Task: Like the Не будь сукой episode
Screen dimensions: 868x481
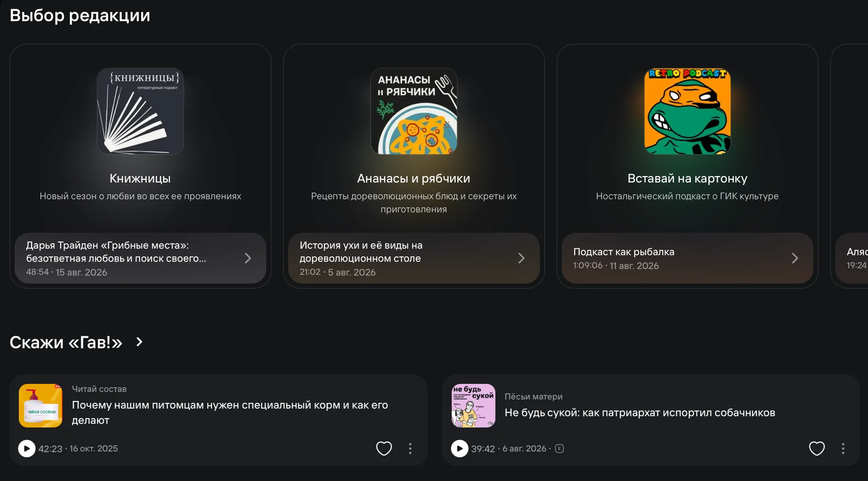Action: point(816,448)
